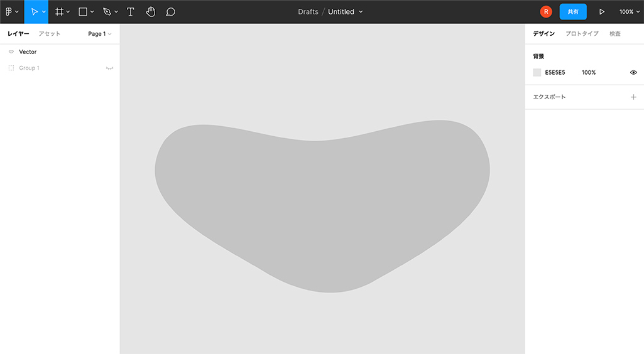Open the Page 1 dropdown
The width and height of the screenshot is (644, 354).
(x=99, y=34)
